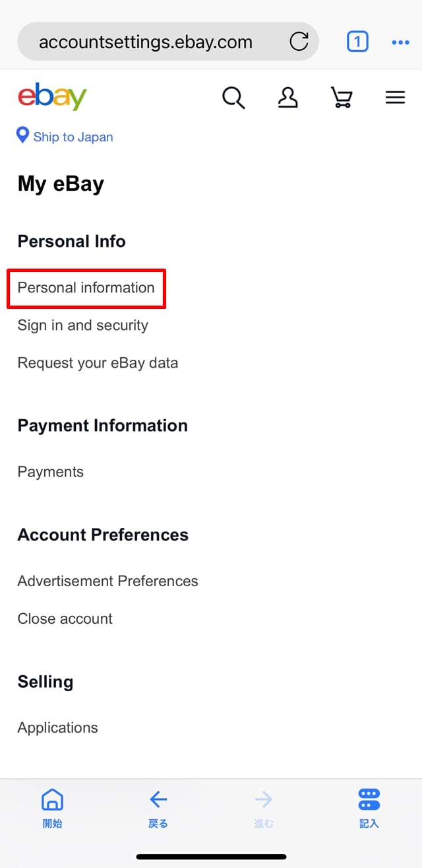Open the Payments link

tap(50, 472)
